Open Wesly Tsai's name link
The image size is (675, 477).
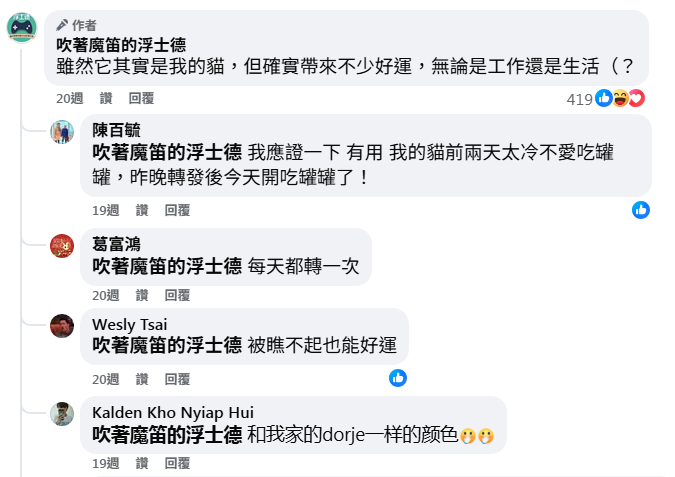pos(130,325)
